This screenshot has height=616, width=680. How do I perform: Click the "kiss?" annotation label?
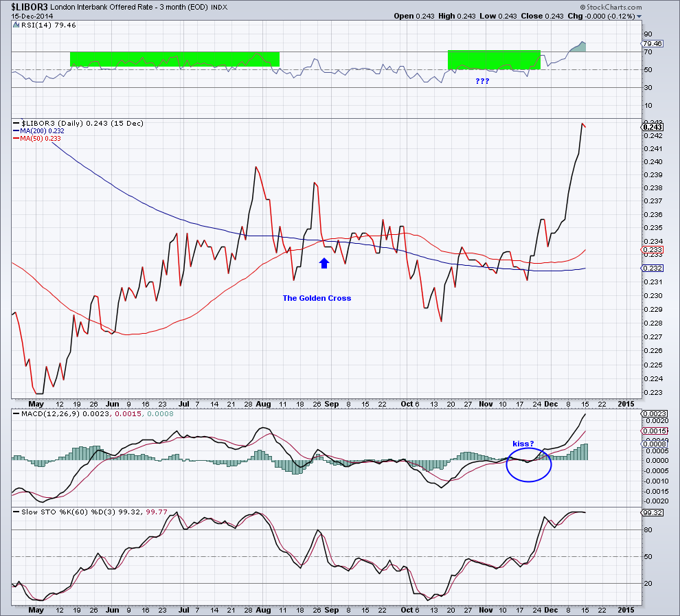click(523, 444)
